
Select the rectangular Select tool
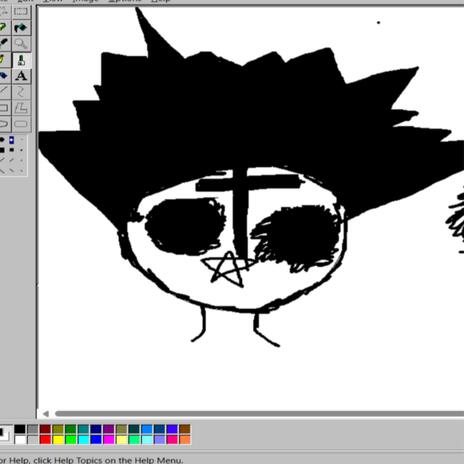pyautogui.click(x=21, y=12)
